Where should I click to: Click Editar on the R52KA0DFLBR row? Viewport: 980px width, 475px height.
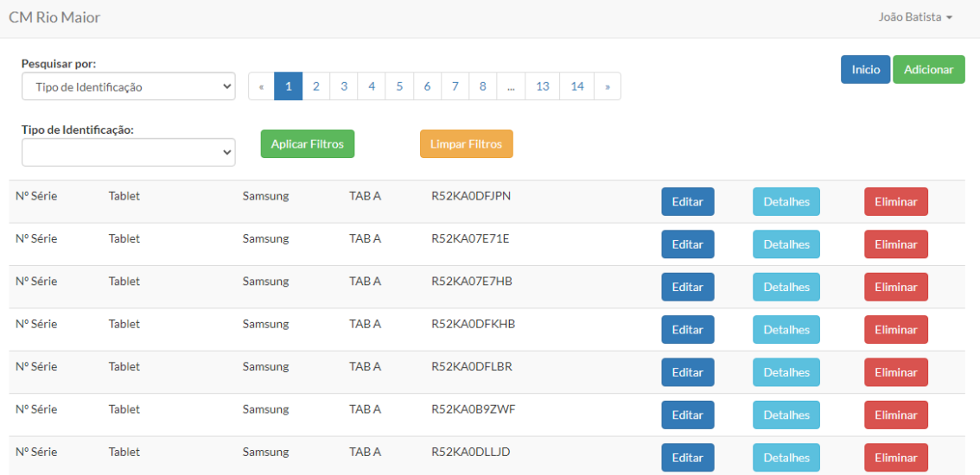[688, 372]
